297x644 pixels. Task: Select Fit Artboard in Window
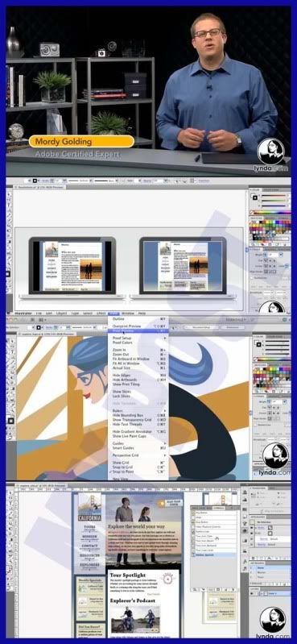(x=138, y=359)
